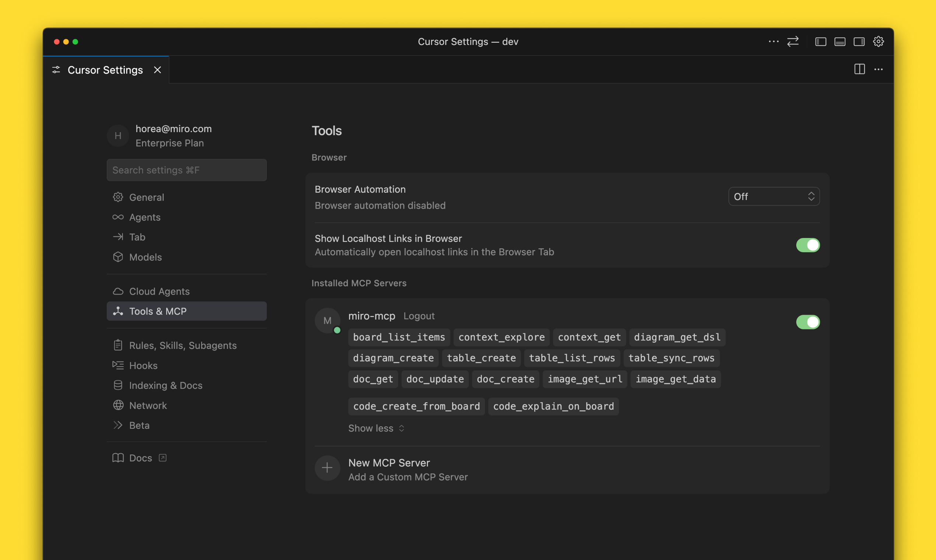Select the Models section in sidebar

(x=145, y=257)
